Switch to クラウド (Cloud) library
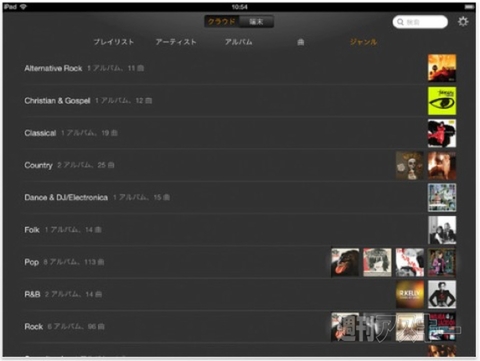This screenshot has height=361, width=480. [222, 22]
